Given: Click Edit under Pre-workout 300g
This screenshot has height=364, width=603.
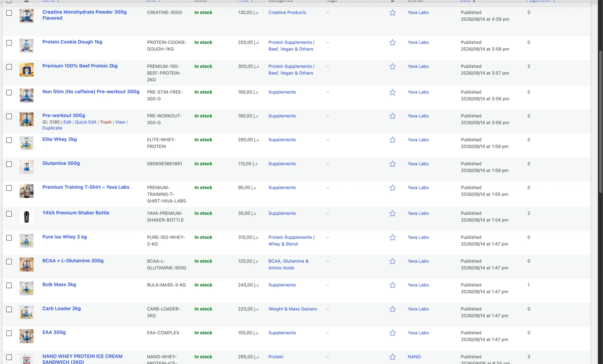Looking at the screenshot, I should coord(67,122).
